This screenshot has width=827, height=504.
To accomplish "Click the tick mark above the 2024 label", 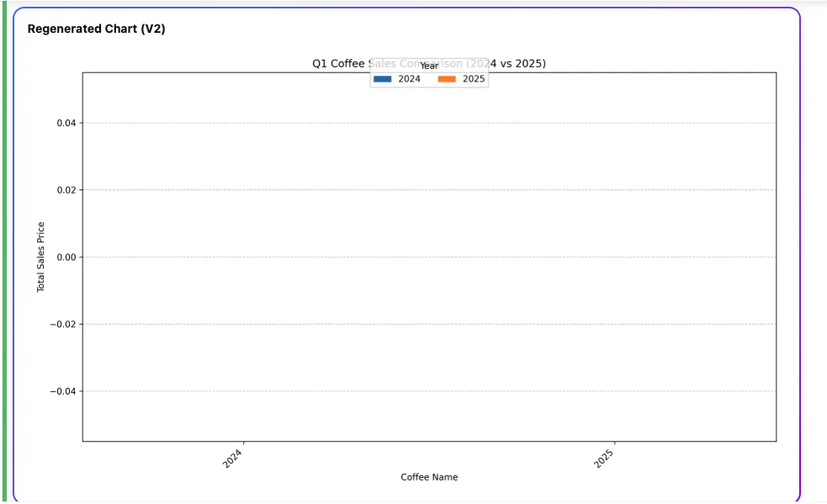I will pyautogui.click(x=243, y=443).
